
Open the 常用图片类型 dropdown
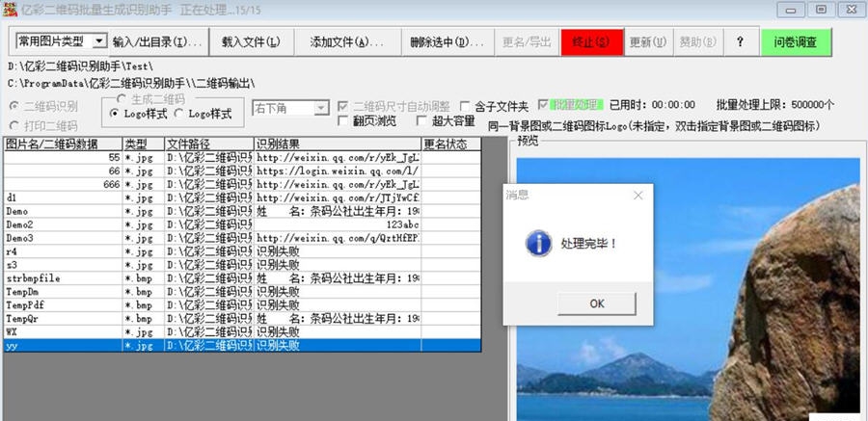point(98,40)
